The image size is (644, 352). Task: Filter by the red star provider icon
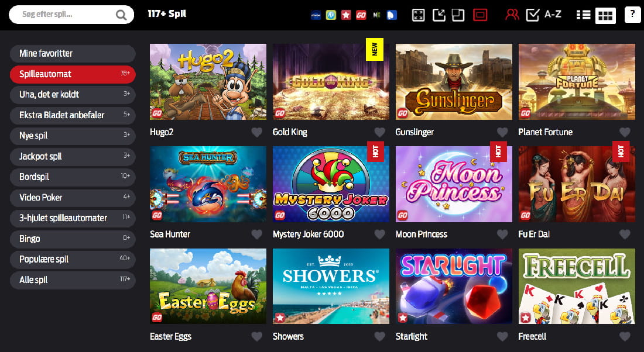pos(346,15)
